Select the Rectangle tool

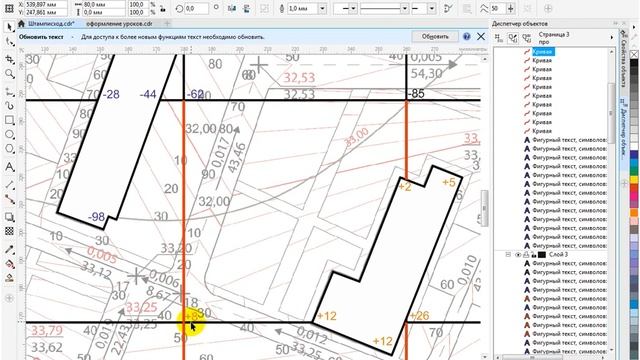tap(9, 120)
